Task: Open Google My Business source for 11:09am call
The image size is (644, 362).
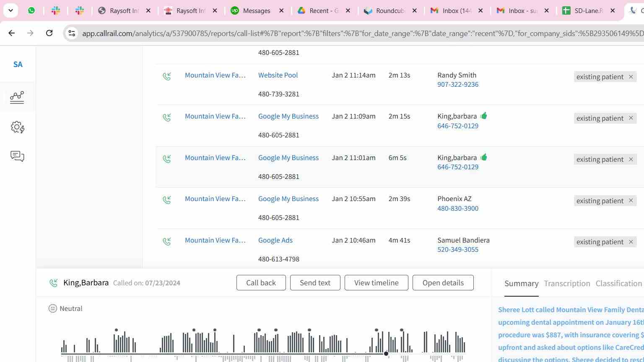Action: point(288,116)
